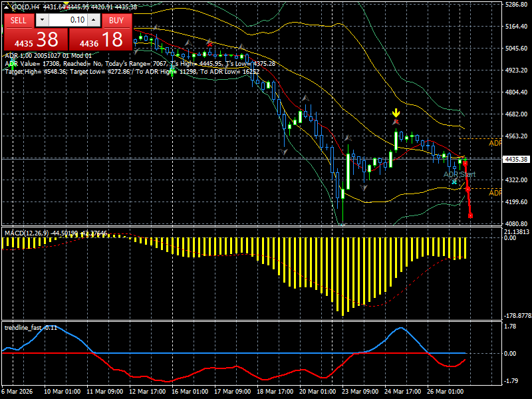The height and width of the screenshot is (399, 532).
Task: Click the red BUY button
Action: [116, 21]
